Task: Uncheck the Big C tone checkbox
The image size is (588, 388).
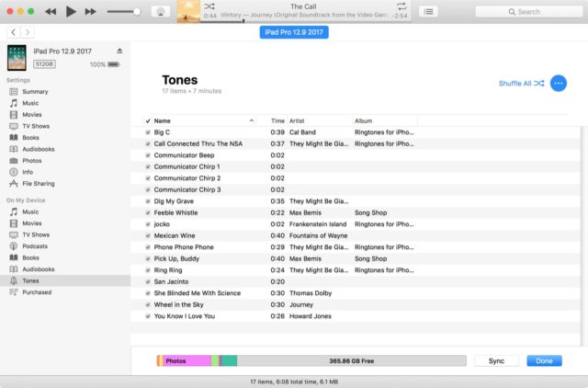Action: (148, 132)
